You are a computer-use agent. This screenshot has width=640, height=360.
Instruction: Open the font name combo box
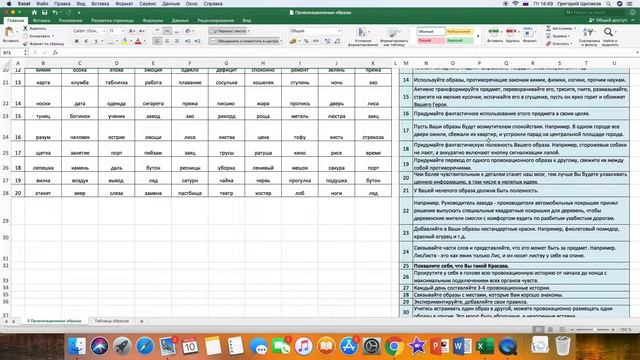coord(89,31)
